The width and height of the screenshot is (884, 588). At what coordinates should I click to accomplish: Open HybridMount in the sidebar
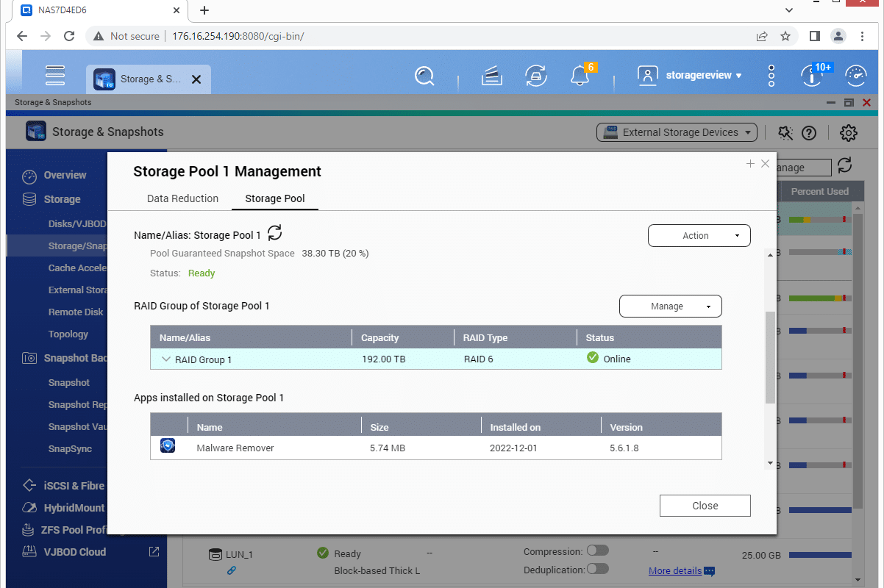[74, 507]
